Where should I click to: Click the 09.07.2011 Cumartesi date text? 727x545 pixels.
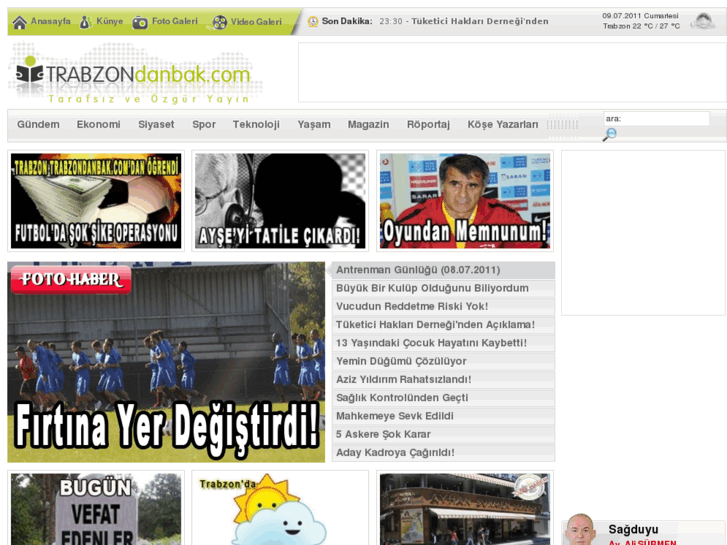640,16
